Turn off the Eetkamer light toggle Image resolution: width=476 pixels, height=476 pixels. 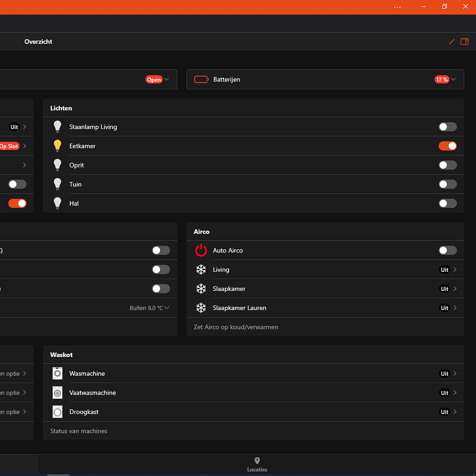tap(447, 146)
